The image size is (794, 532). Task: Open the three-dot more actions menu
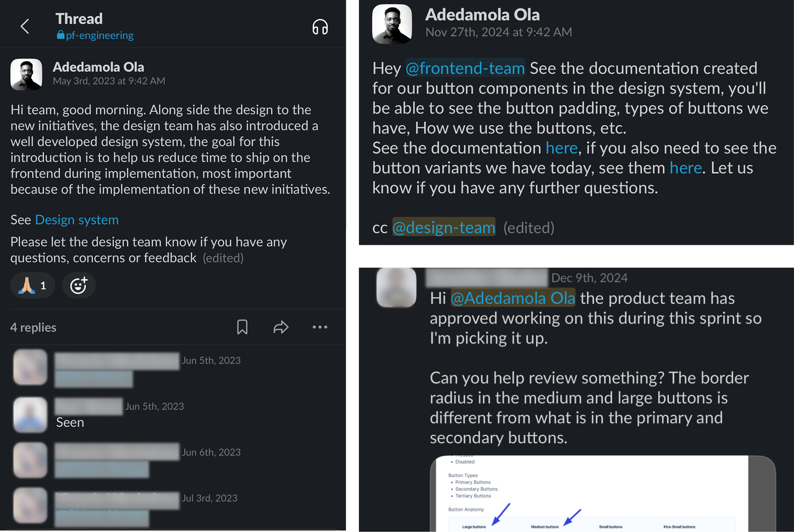tap(320, 327)
